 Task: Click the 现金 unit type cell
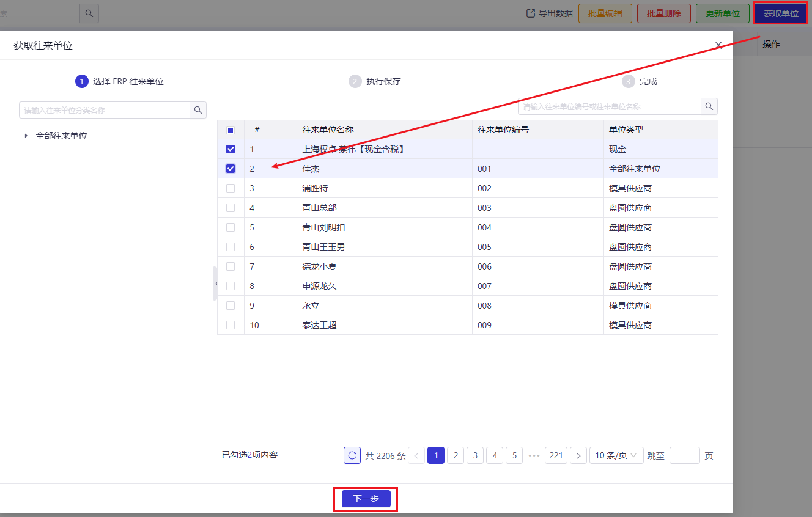(661, 149)
